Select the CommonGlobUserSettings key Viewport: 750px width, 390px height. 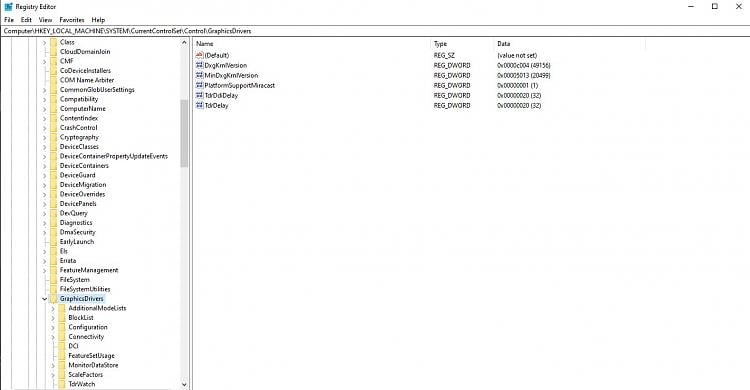(x=97, y=89)
